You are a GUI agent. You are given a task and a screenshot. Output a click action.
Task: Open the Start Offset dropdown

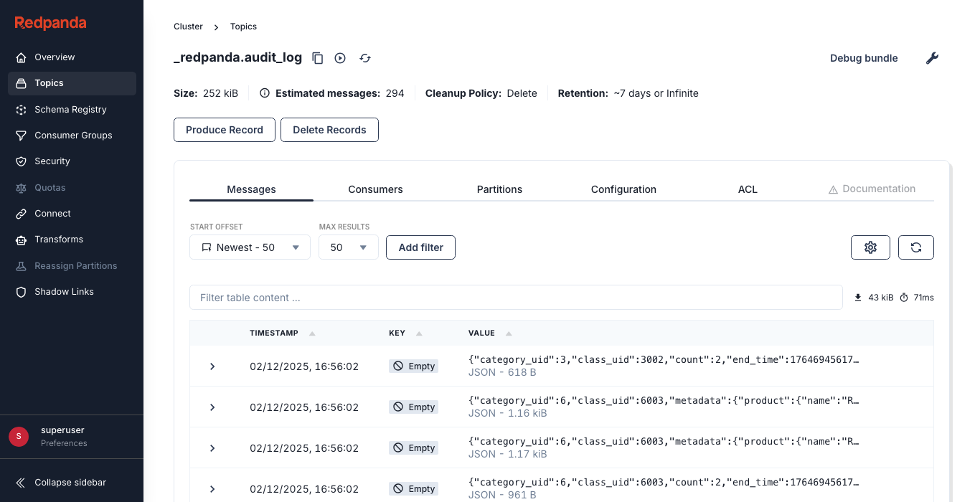coord(250,247)
